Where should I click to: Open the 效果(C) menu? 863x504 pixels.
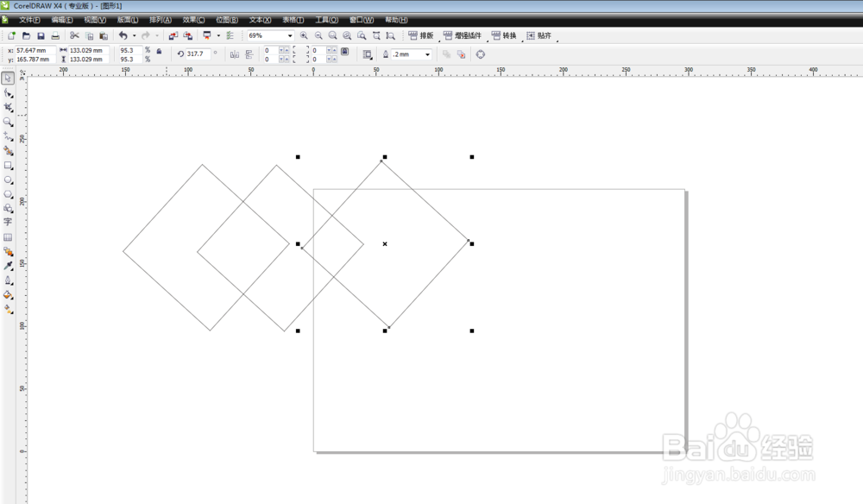tap(193, 20)
